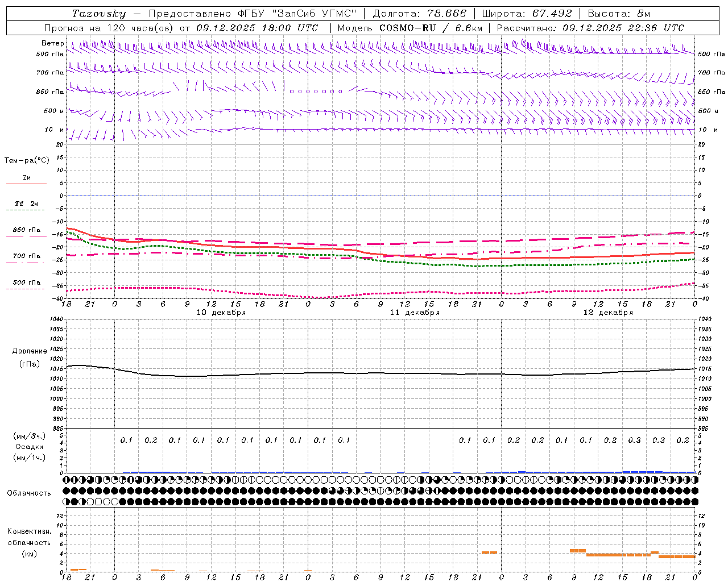Select forecast start time 09.12.2025 18:00 UTC
The image size is (728, 582).
point(257,28)
